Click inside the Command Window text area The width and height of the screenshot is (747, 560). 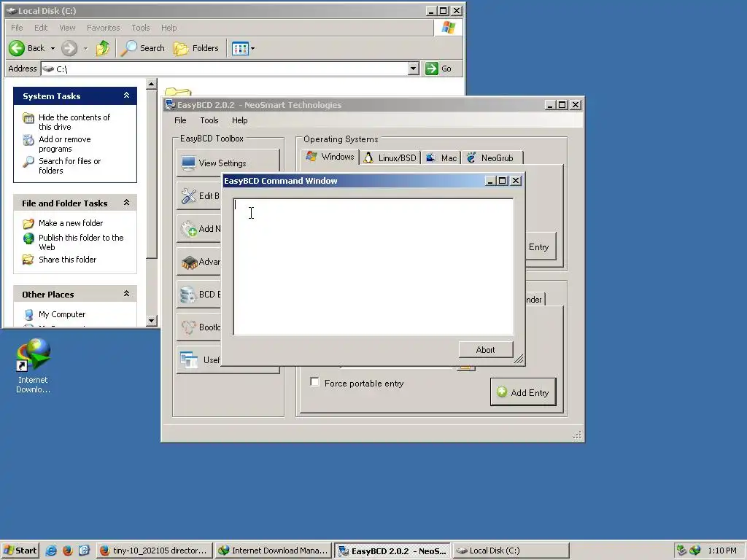pyautogui.click(x=373, y=267)
